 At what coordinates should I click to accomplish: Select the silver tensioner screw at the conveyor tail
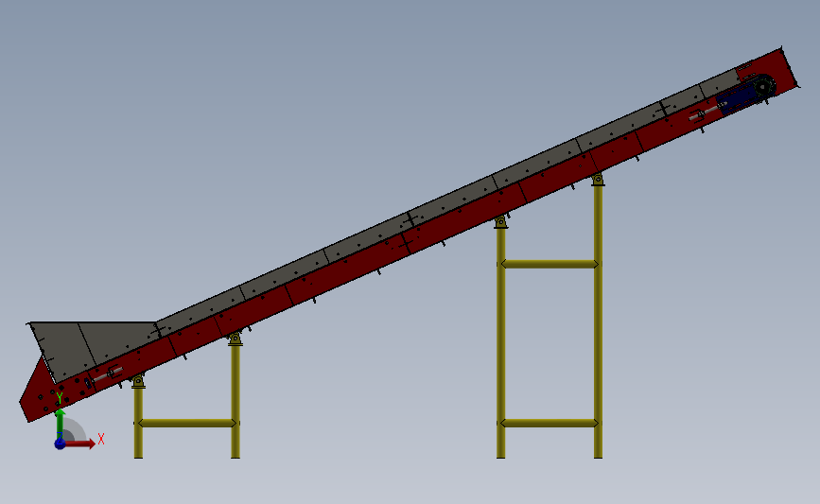point(108,374)
